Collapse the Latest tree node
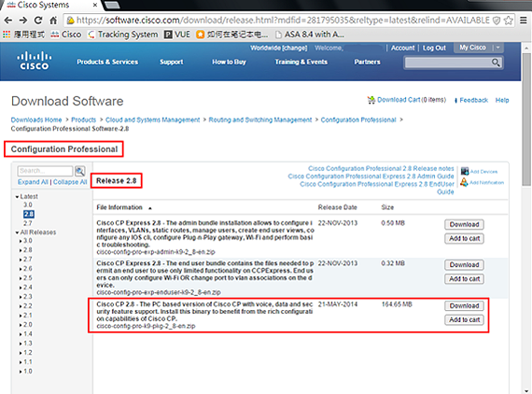The height and width of the screenshot is (394, 532). tap(17, 197)
